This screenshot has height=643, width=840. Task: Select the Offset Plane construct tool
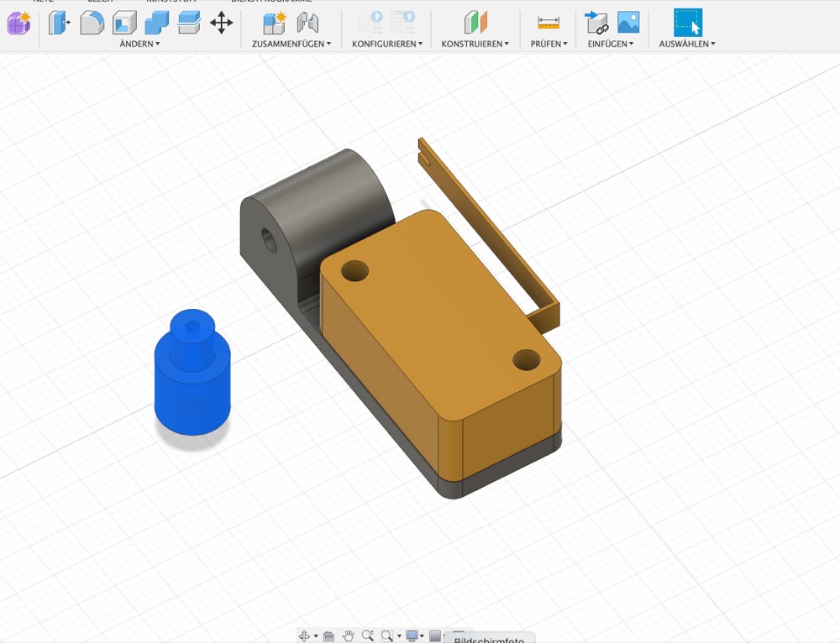point(475,23)
